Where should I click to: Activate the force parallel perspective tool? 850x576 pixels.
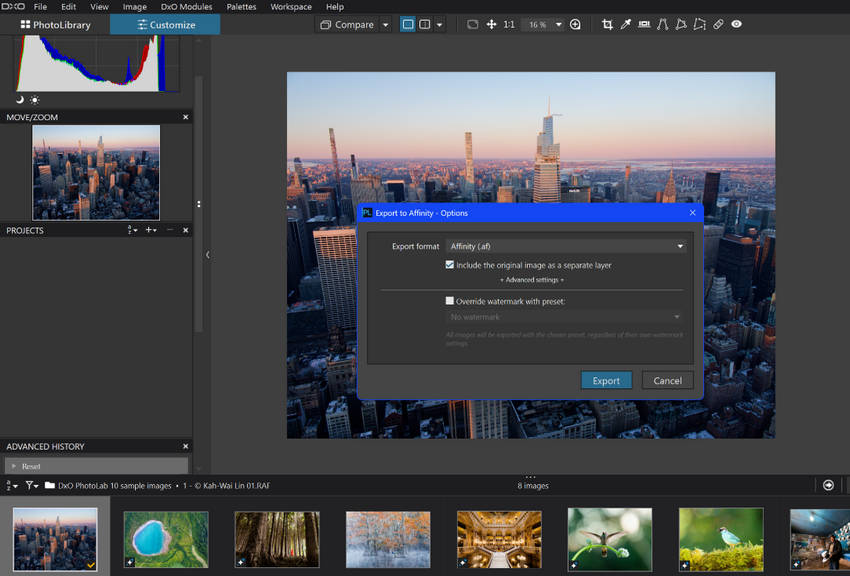tap(662, 24)
